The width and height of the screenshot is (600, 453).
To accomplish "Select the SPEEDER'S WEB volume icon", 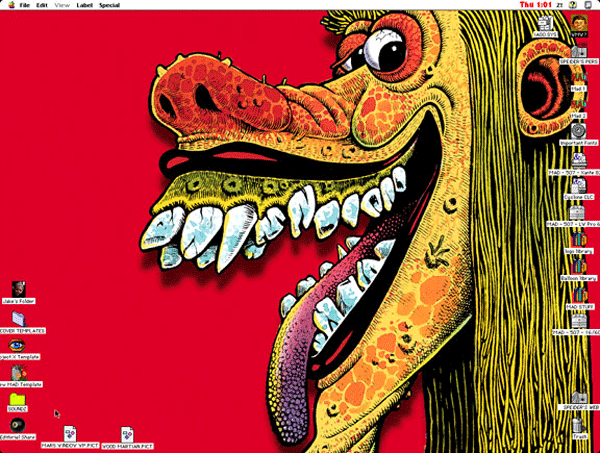I will [579, 397].
